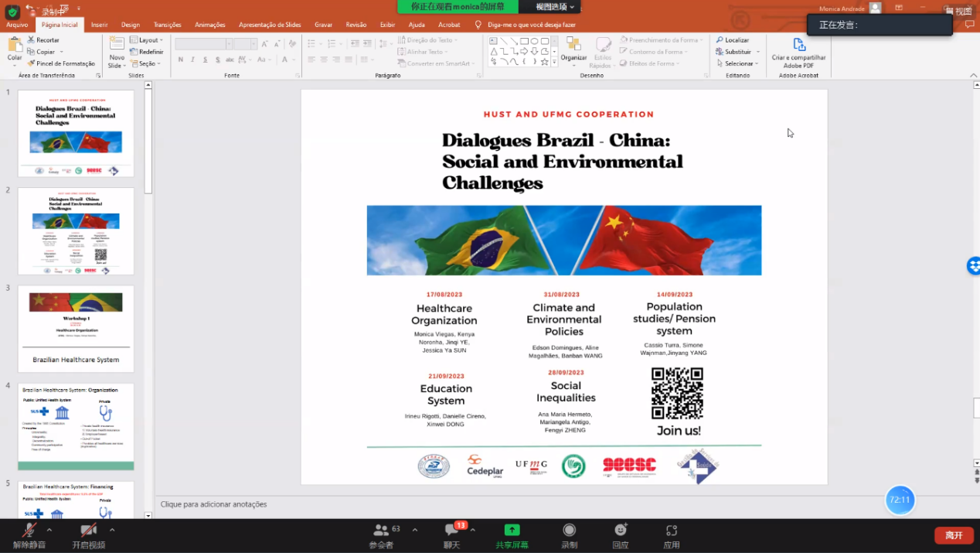The image size is (980, 553).
Task: Turn on the video camera
Action: 89,531
